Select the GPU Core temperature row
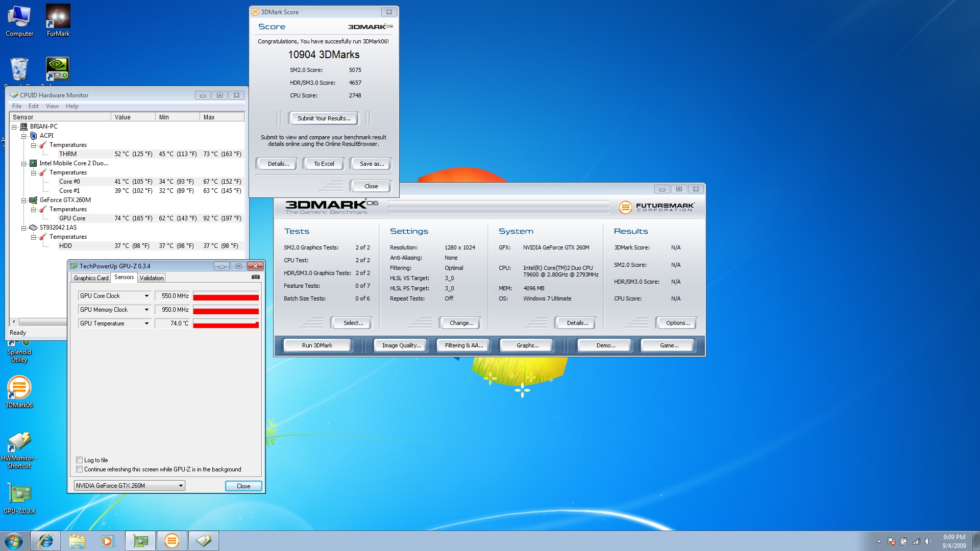980x551 pixels. [151, 218]
